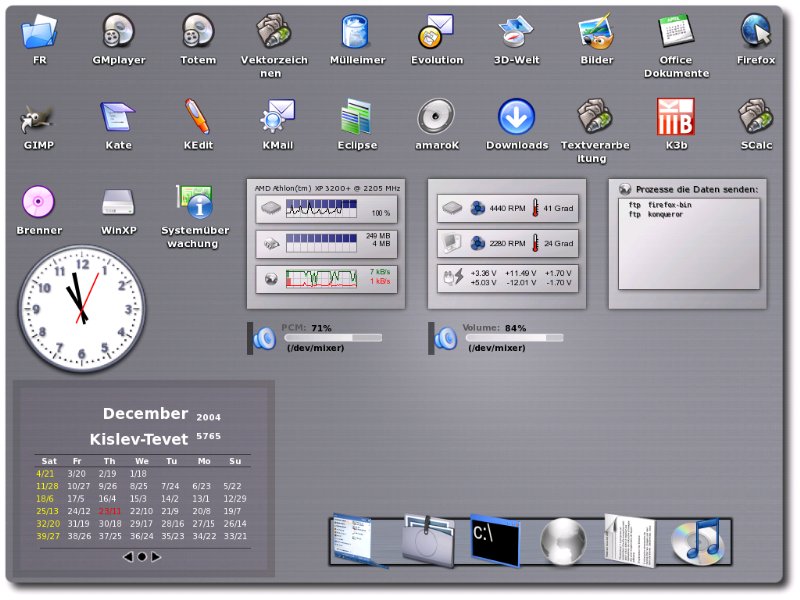Select the ftp konqueror process entry

pyautogui.click(x=655, y=214)
